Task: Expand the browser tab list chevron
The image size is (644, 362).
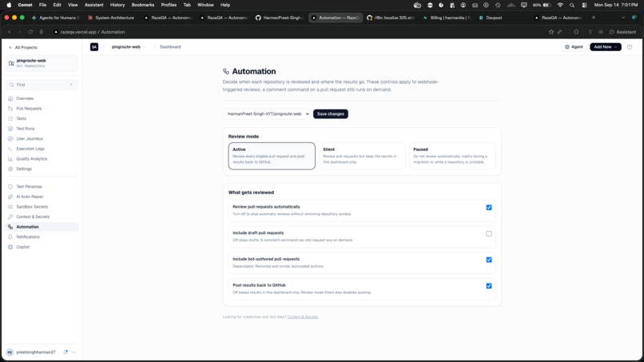Action: [623, 18]
